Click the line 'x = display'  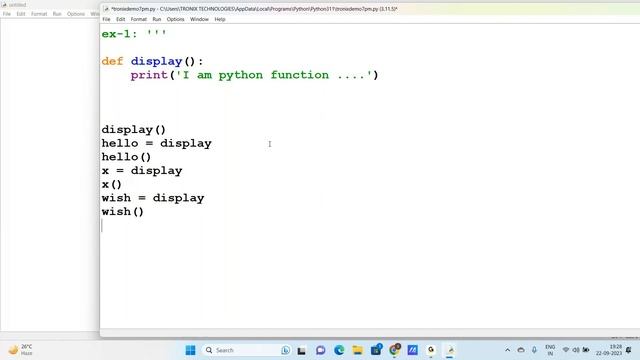point(142,171)
